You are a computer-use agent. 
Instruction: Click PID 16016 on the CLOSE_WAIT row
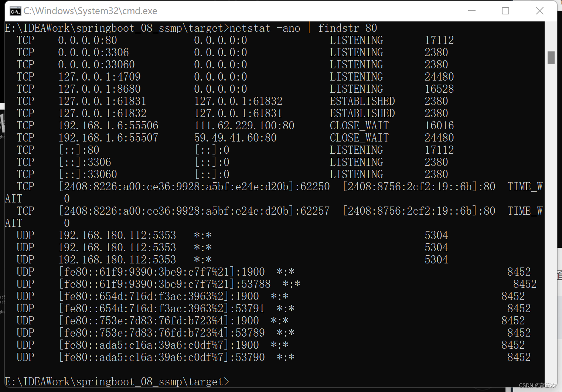tap(439, 126)
